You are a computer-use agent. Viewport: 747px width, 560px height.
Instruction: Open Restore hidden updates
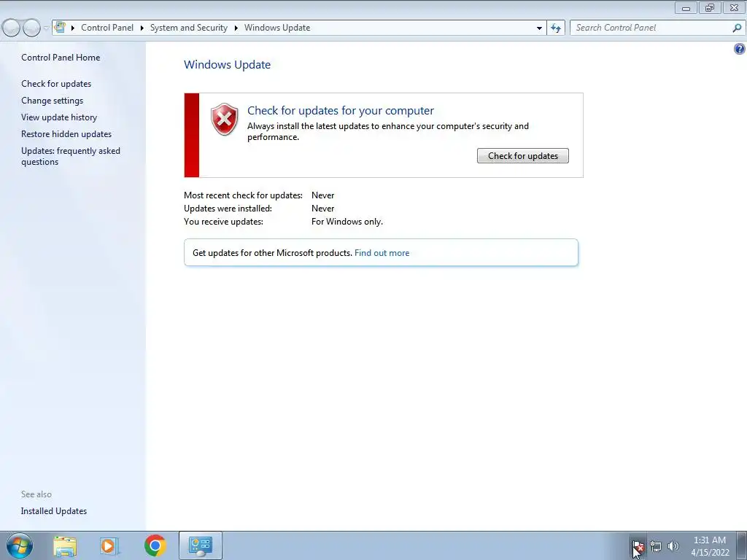(x=66, y=134)
